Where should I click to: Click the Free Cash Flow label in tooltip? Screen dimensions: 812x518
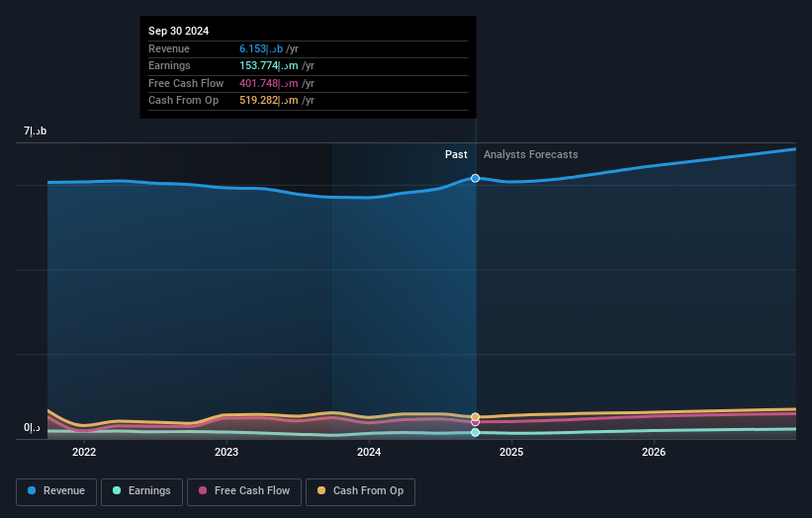pyautogui.click(x=186, y=83)
